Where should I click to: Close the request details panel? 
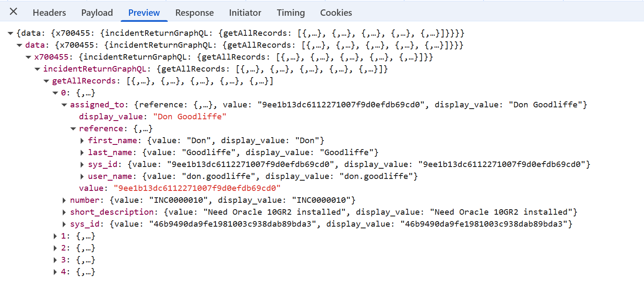click(x=14, y=12)
